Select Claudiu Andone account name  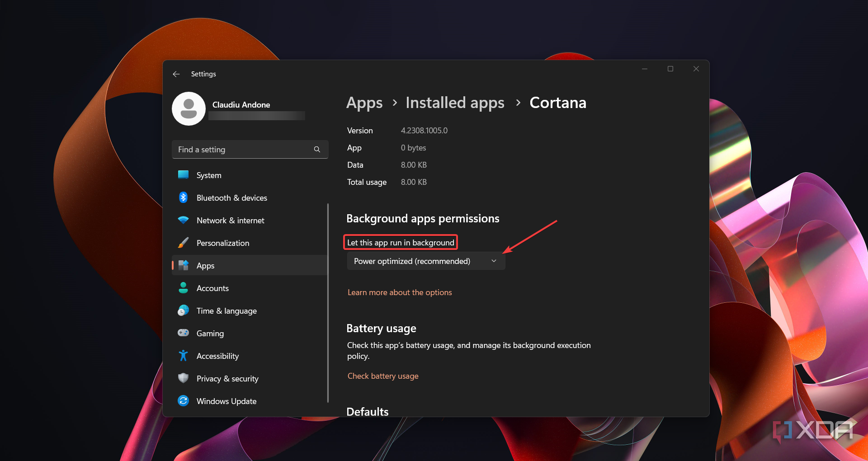(241, 105)
